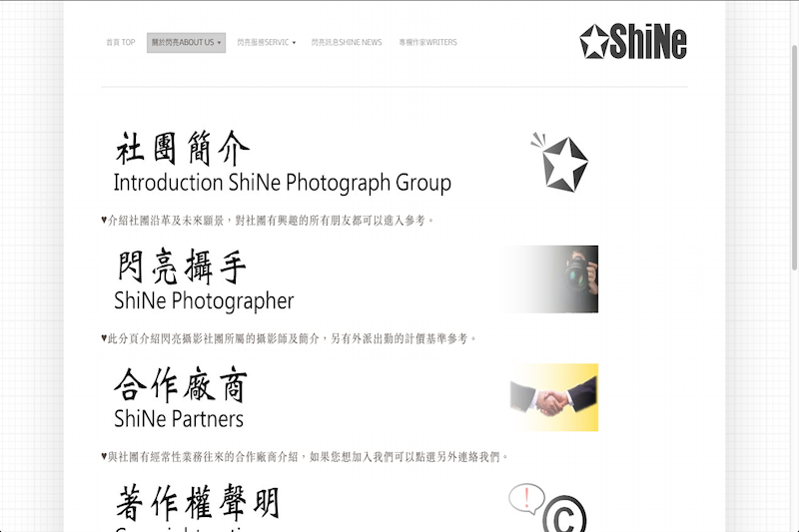Click the handshake partners image

tap(553, 397)
